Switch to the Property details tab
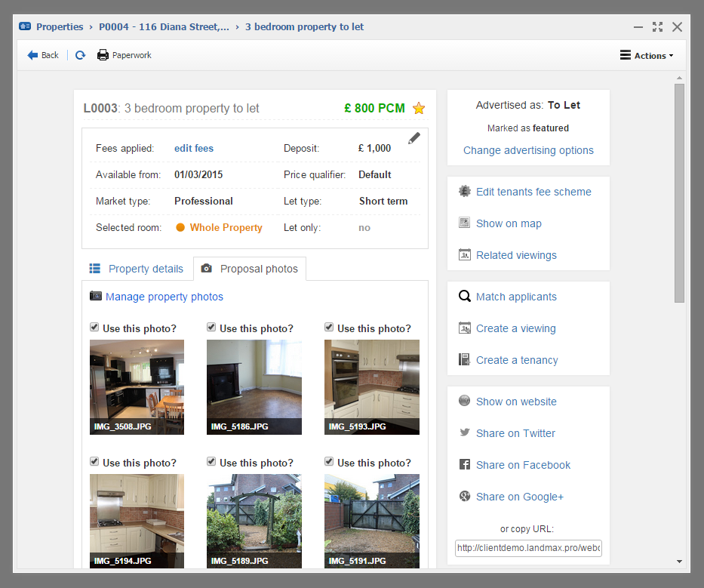This screenshot has height=588, width=704. tap(137, 269)
